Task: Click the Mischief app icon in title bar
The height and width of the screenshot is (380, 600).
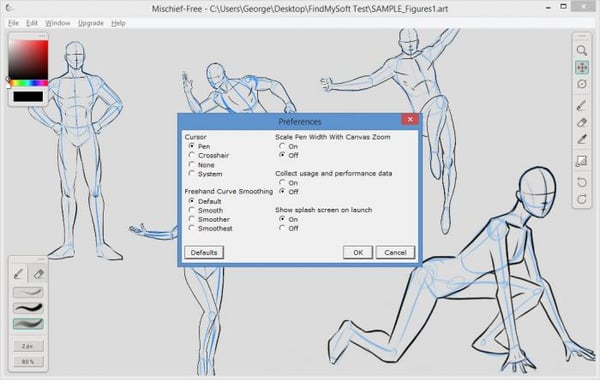Action: [x=8, y=8]
